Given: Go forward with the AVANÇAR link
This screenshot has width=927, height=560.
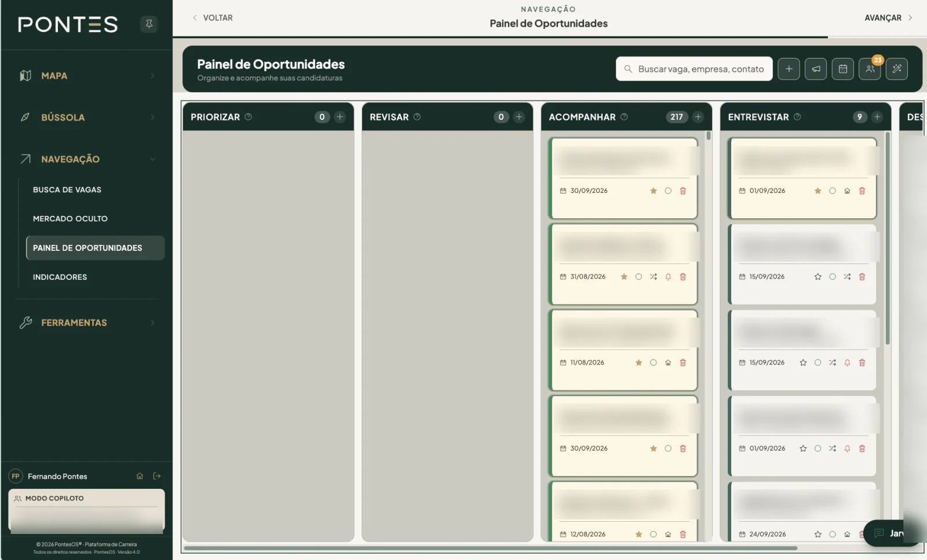Looking at the screenshot, I should click(888, 18).
